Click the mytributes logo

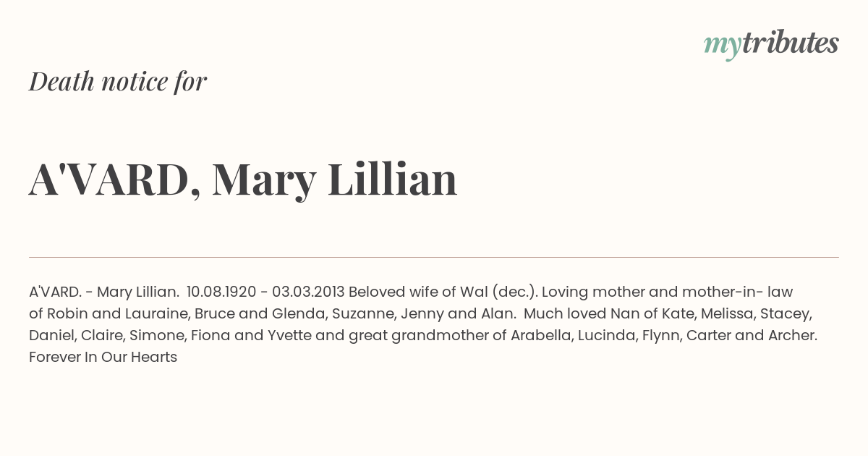pos(771,44)
